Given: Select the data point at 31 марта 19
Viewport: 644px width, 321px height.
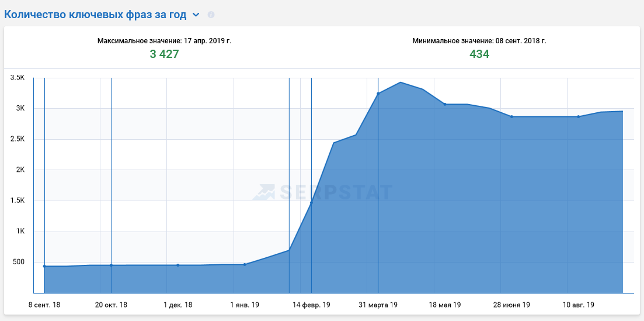Looking at the screenshot, I should coord(378,94).
